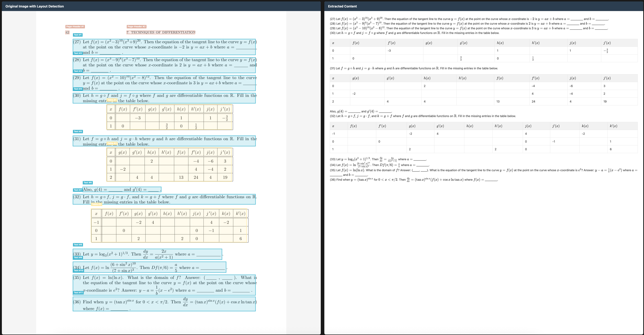The height and width of the screenshot is (335, 644).
Task: Select the Table #1 label tag
Action: click(112, 100)
